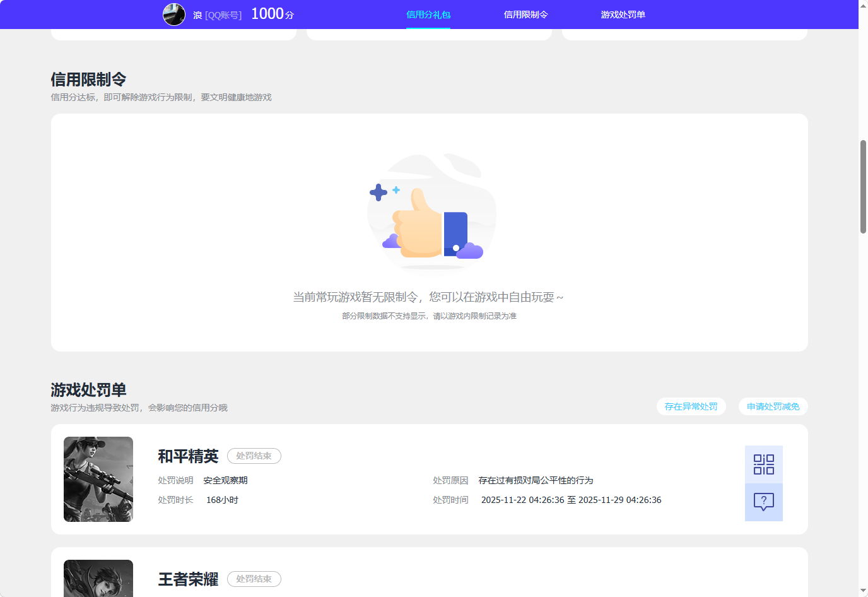Click the 王者荣耀 game title

pyautogui.click(x=188, y=579)
